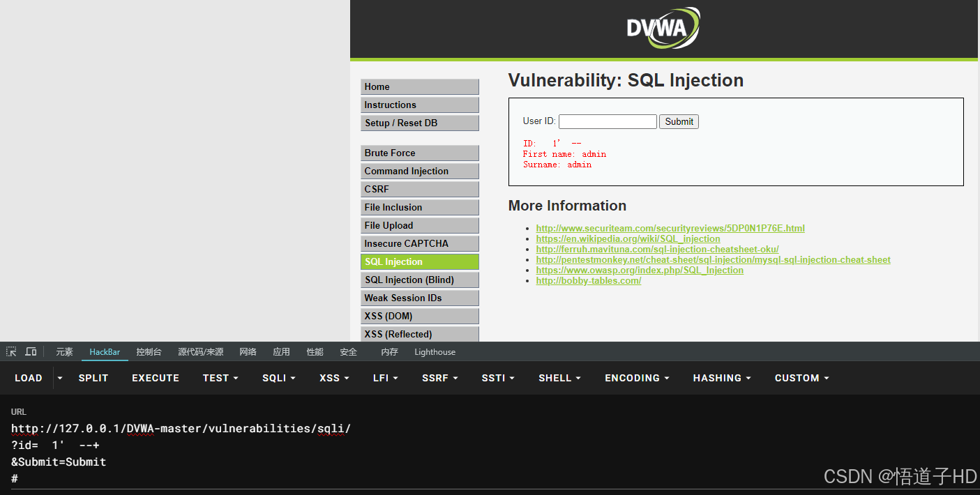The width and height of the screenshot is (980, 495).
Task: Click the "ID: 1' --" result line
Action: click(552, 144)
